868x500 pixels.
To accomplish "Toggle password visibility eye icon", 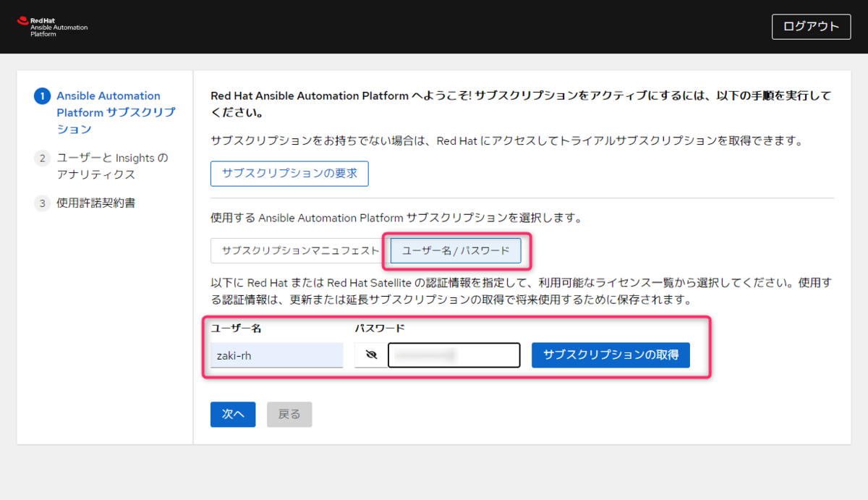I will coord(372,355).
